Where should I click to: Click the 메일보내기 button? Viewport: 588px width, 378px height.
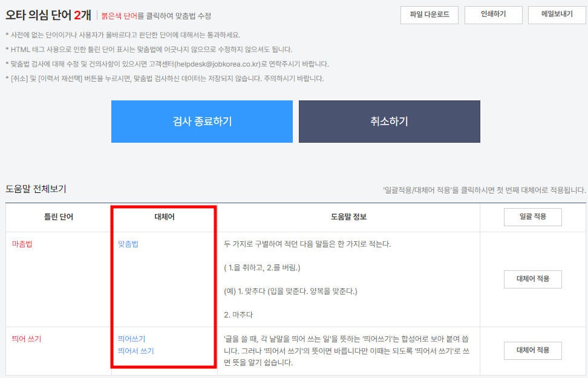click(558, 15)
